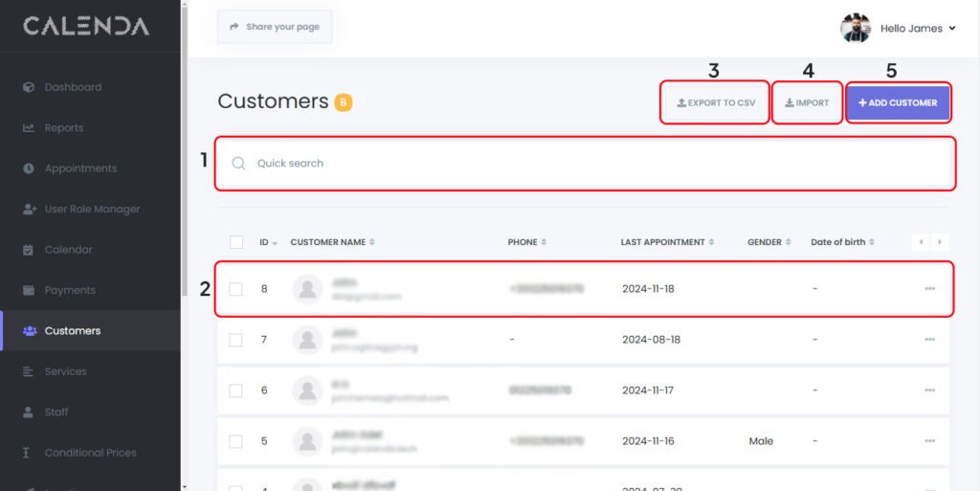The height and width of the screenshot is (491, 980).
Task: Go to Appointments in sidebar
Action: (x=80, y=168)
